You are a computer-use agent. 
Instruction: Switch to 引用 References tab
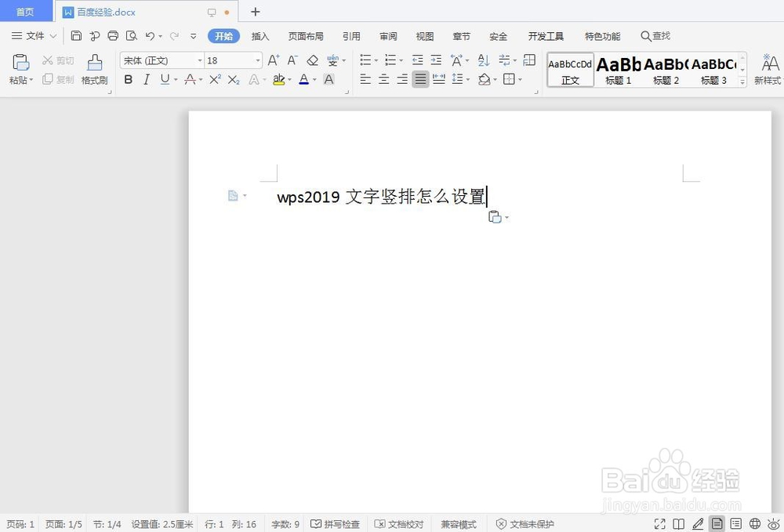(x=351, y=36)
